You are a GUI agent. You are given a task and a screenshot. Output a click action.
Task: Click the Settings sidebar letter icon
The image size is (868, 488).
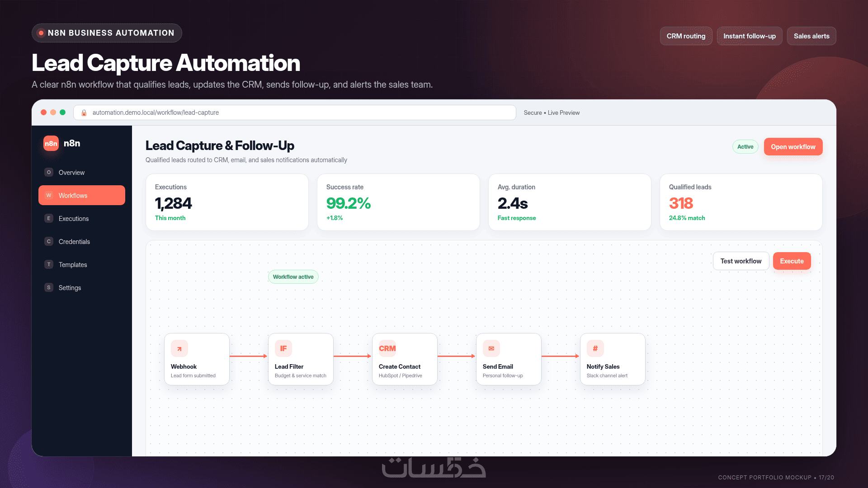click(49, 287)
